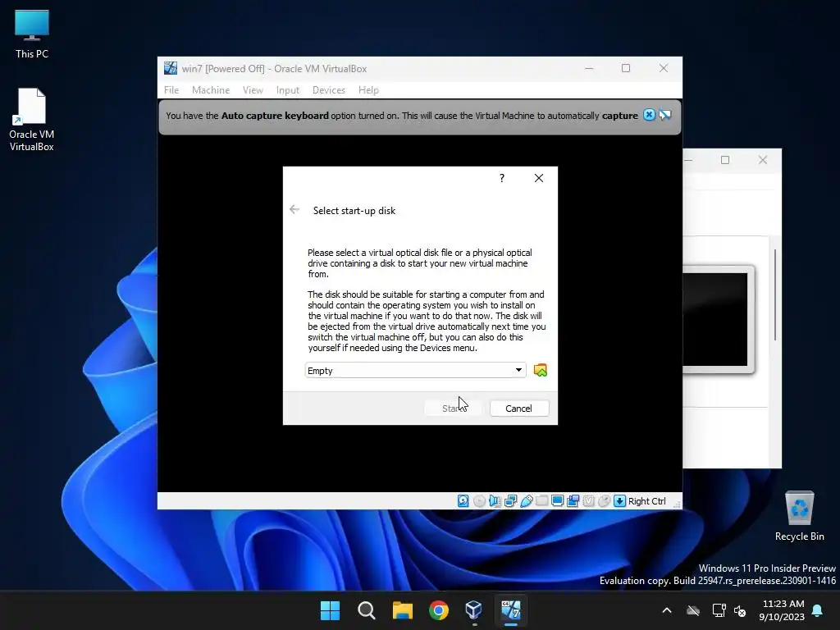Screen dimensions: 840x630
Task: Maximize the background Manager window
Action: tap(725, 160)
